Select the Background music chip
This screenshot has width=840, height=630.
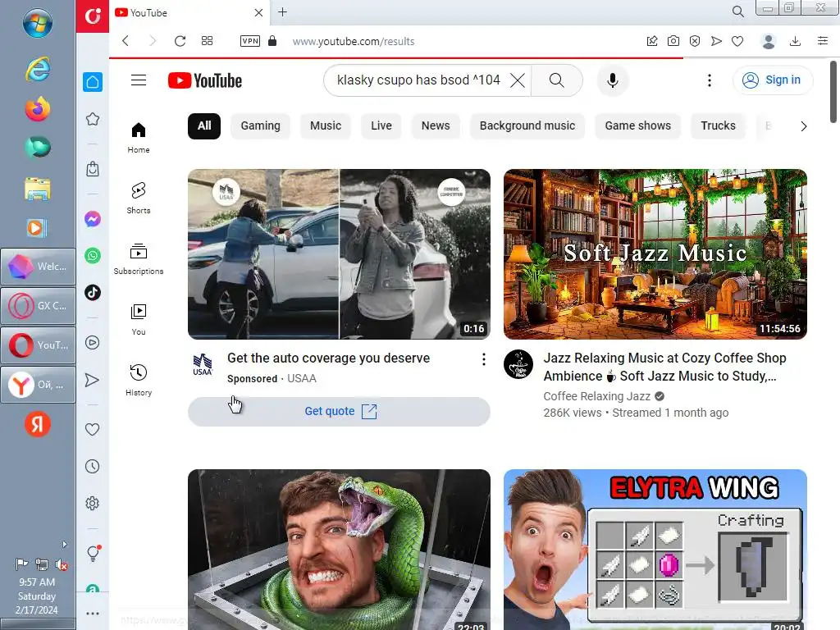(x=527, y=126)
